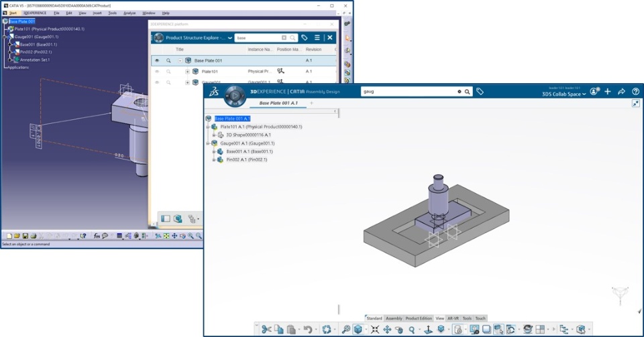Select 3D Shape00000116 A.1 in 3DEXPERIENCE tree

(248, 135)
